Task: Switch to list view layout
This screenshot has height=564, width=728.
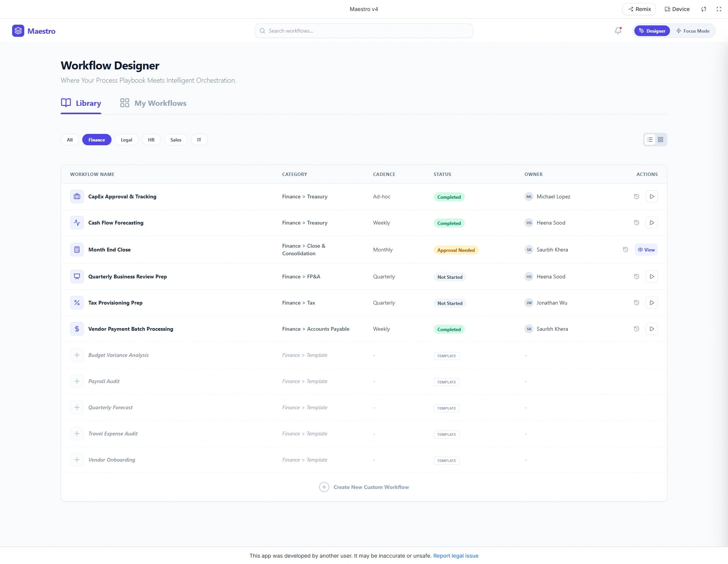Action: (x=650, y=140)
